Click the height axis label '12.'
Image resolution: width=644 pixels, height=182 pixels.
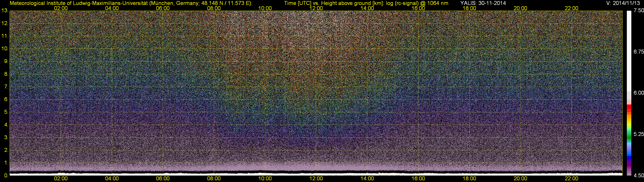pyautogui.click(x=5, y=23)
